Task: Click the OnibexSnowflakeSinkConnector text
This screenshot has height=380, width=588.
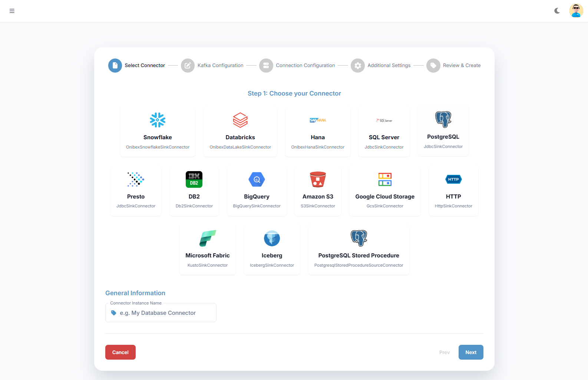Action: pos(158,147)
